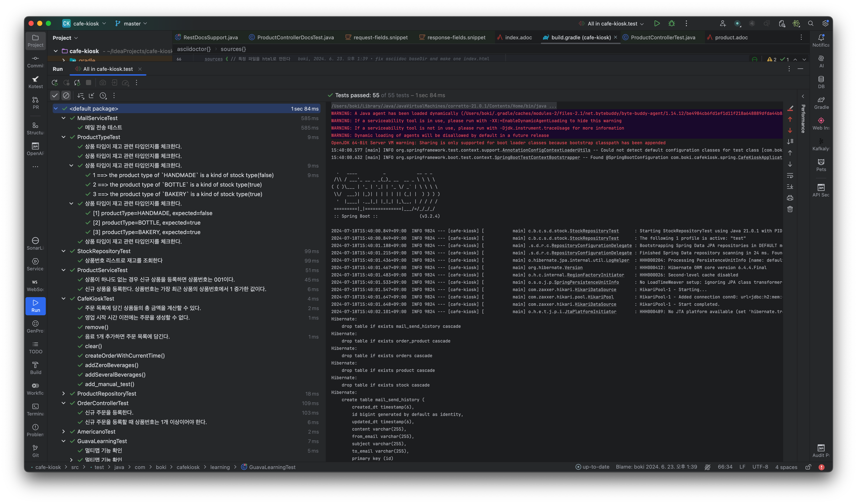Screen dimensions: 857x504
Task: Select the remove() test result
Action: tap(97, 327)
